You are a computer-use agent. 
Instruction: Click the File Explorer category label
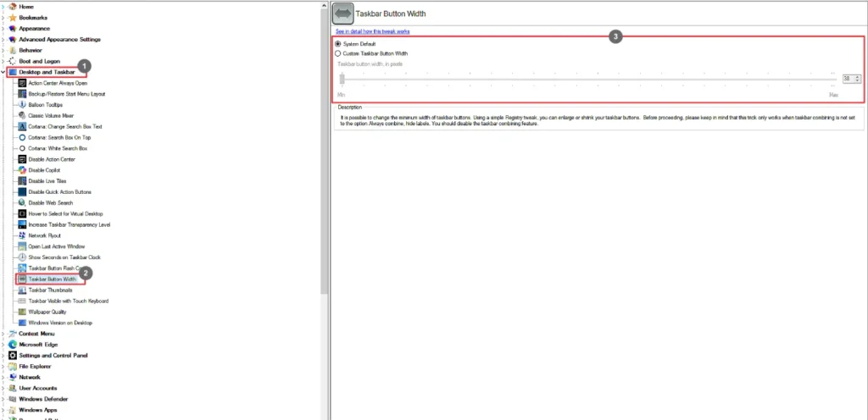pyautogui.click(x=35, y=367)
